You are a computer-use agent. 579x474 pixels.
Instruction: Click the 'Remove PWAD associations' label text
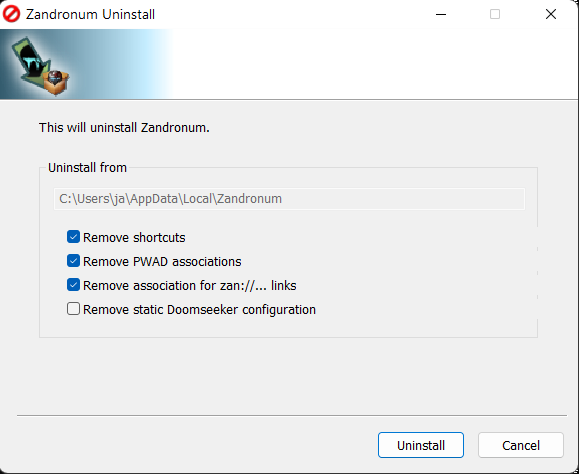point(162,261)
